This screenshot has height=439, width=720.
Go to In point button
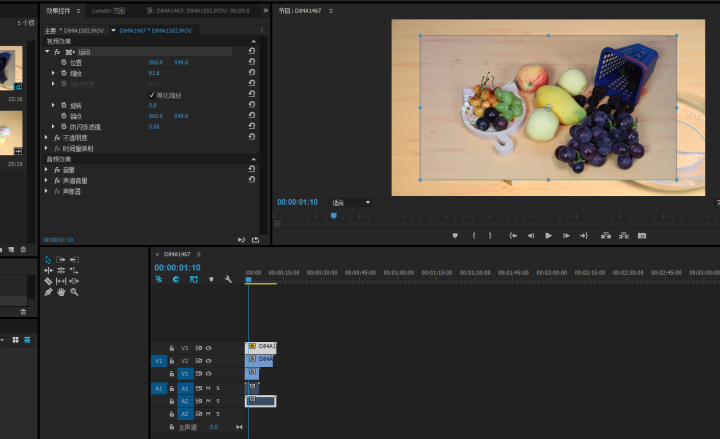coord(513,236)
